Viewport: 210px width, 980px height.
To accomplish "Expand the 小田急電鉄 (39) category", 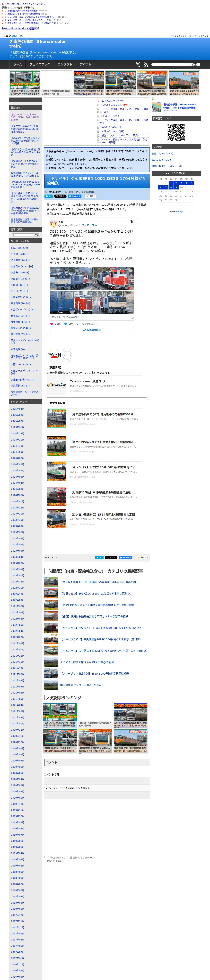I will (30, 297).
